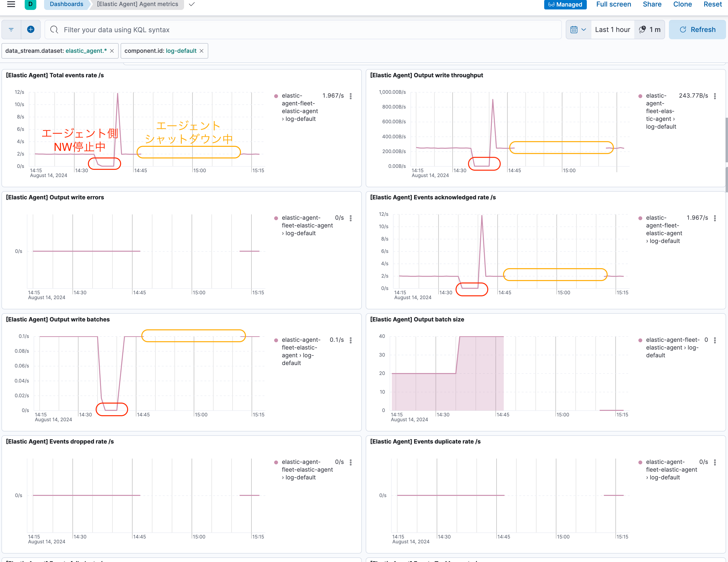Focus the KQL filter search field

tap(300, 30)
